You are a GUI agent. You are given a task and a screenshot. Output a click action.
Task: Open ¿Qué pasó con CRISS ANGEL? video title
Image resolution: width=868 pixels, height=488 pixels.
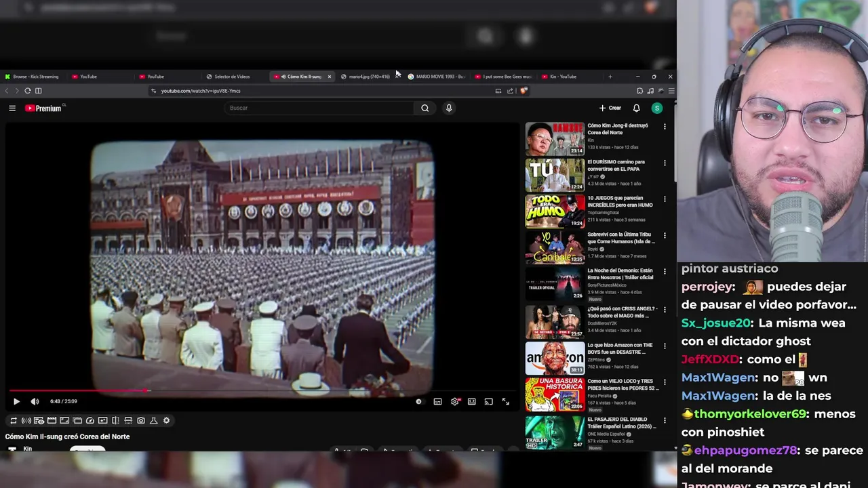(621, 312)
